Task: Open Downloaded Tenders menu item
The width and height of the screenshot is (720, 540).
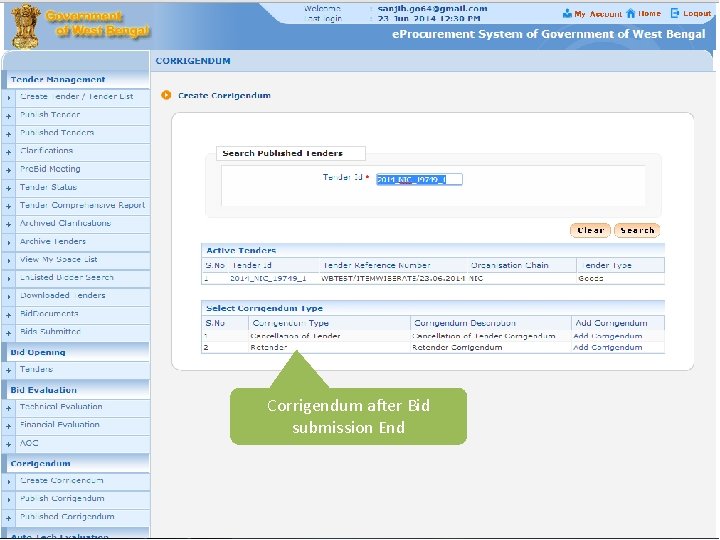Action: (62, 295)
